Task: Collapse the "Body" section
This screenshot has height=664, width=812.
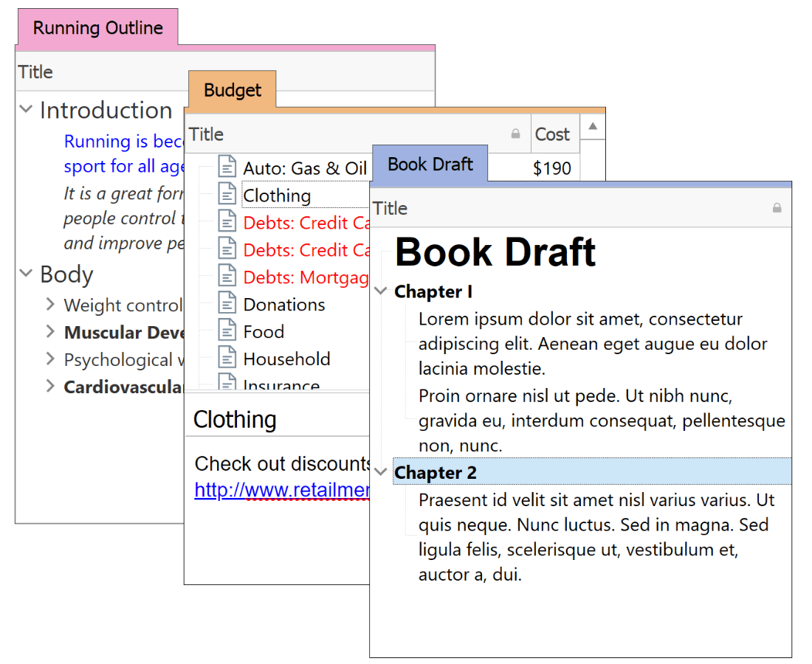Action: [25, 274]
